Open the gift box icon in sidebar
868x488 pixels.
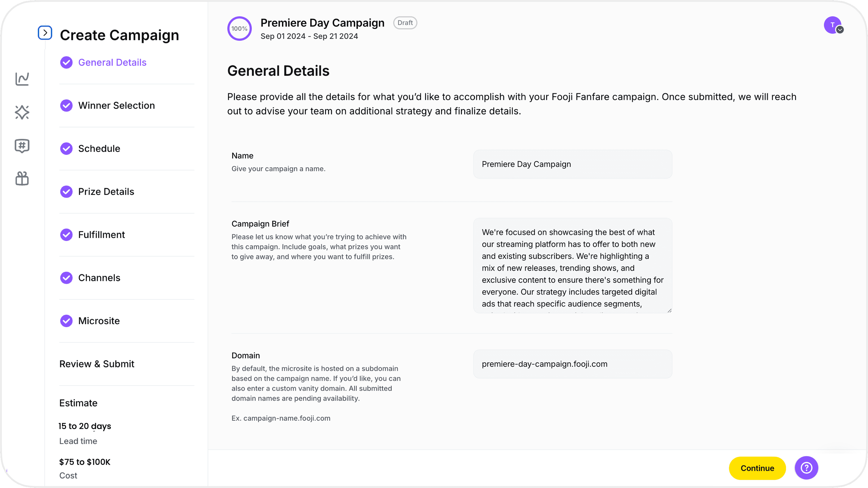click(x=22, y=179)
